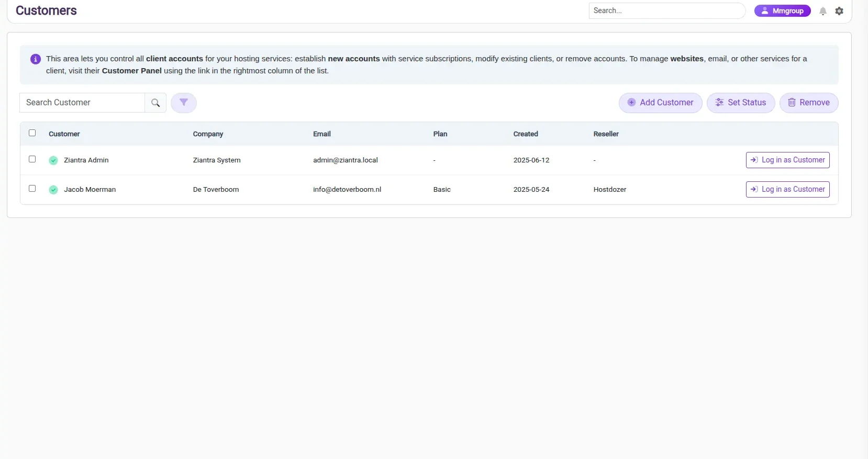The image size is (868, 459).
Task: Focus the Search Customer input field
Action: [82, 103]
